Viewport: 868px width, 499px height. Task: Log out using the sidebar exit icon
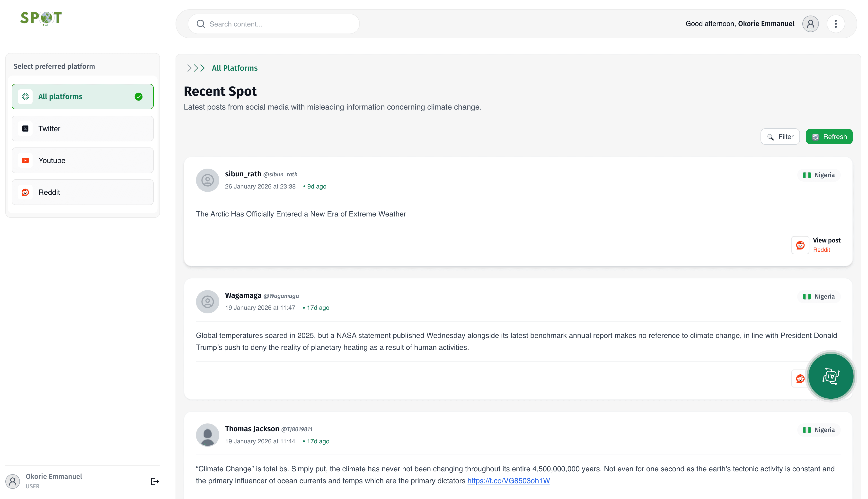click(155, 481)
